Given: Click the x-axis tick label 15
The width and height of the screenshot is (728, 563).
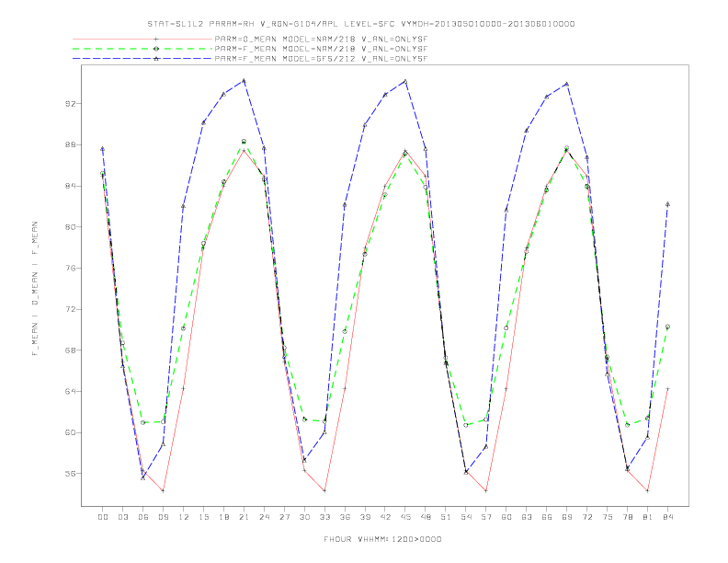Looking at the screenshot, I should 203,517.
